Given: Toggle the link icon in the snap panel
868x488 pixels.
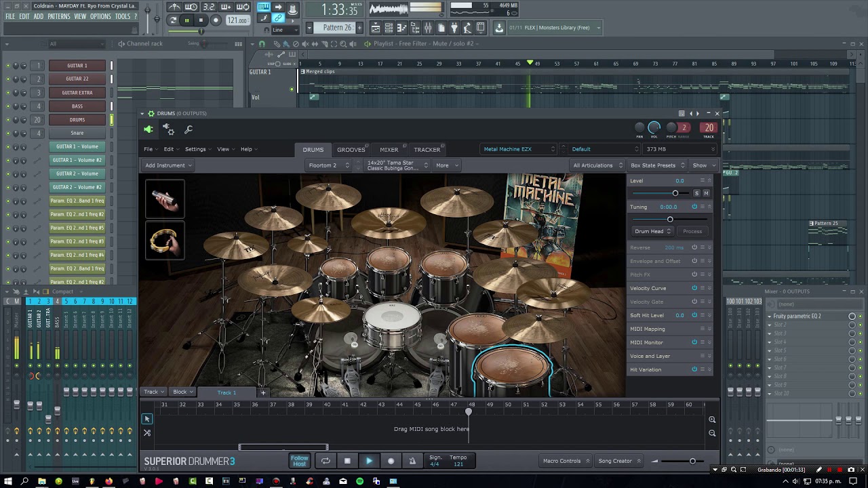Looking at the screenshot, I should click(278, 18).
